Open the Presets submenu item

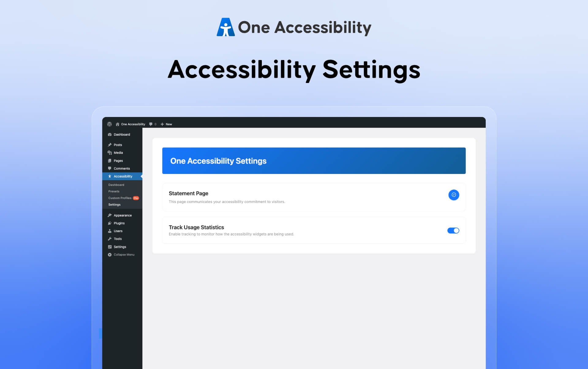click(x=114, y=191)
